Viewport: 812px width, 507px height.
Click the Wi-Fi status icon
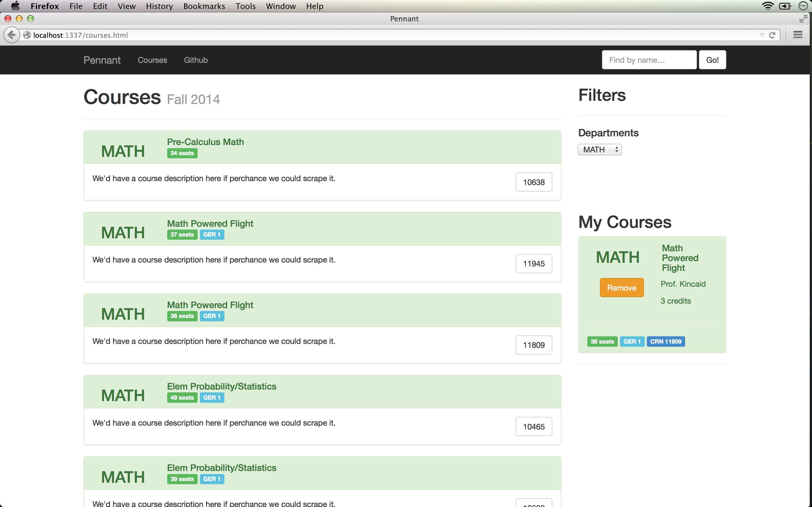pos(767,6)
